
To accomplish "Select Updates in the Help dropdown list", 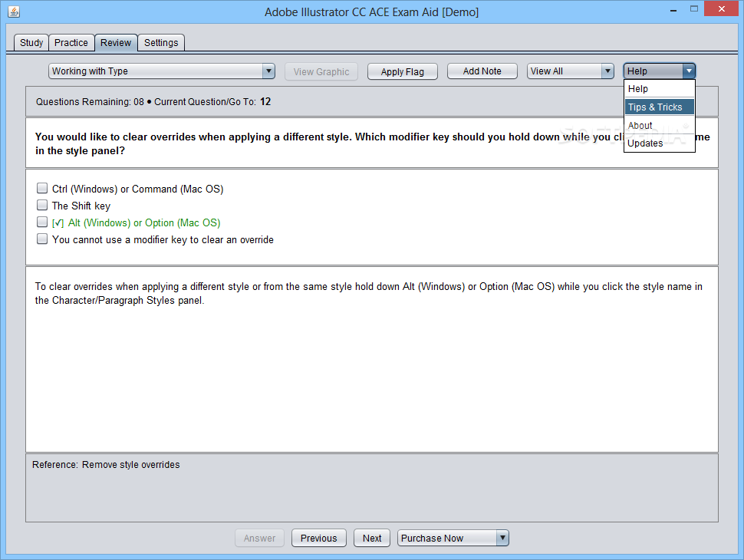I will click(660, 143).
